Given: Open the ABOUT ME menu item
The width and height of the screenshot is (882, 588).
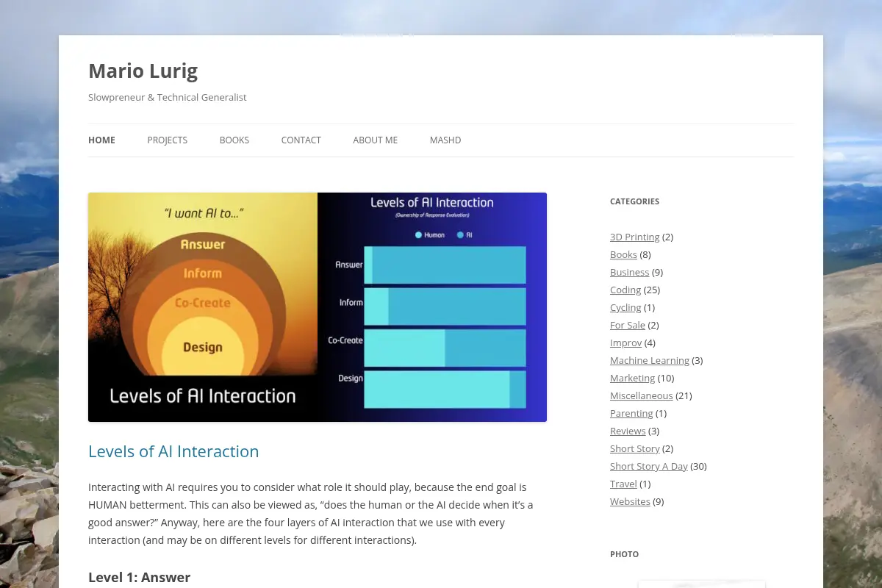Looking at the screenshot, I should [x=375, y=140].
